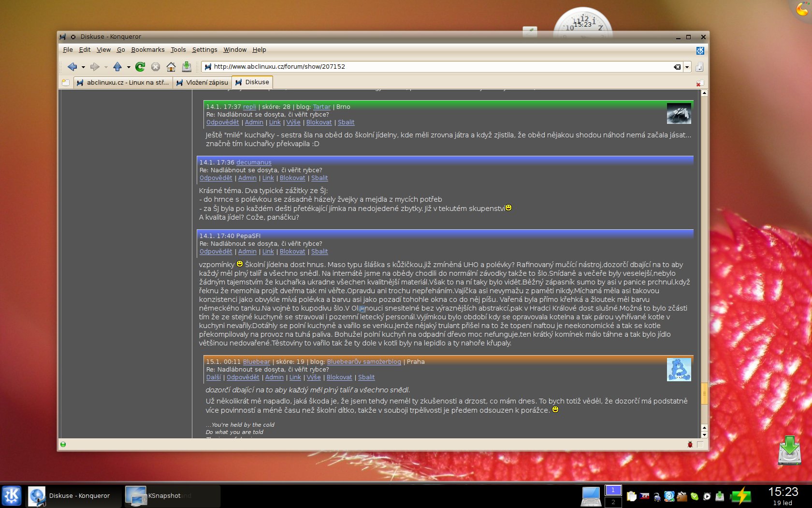Click the KDE throbber icon in the menu bar
812x508 pixels.
pyautogui.click(x=700, y=50)
